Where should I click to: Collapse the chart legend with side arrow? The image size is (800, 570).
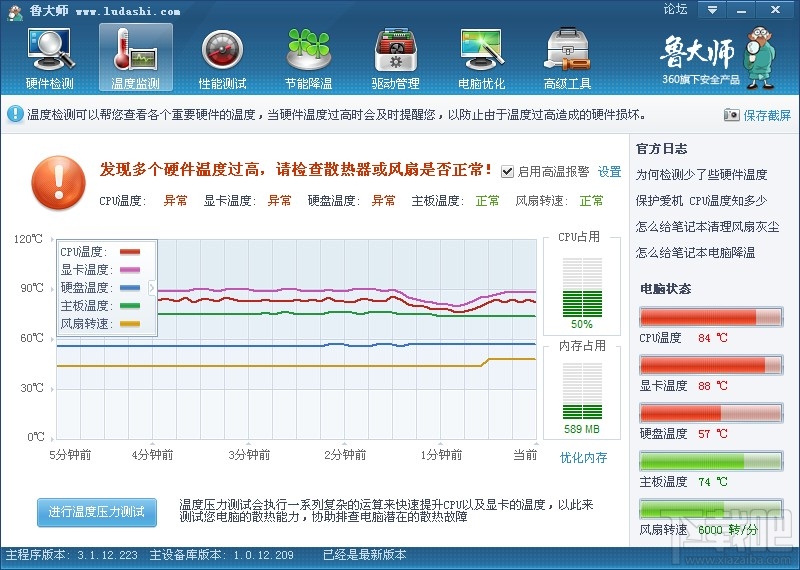click(x=152, y=288)
